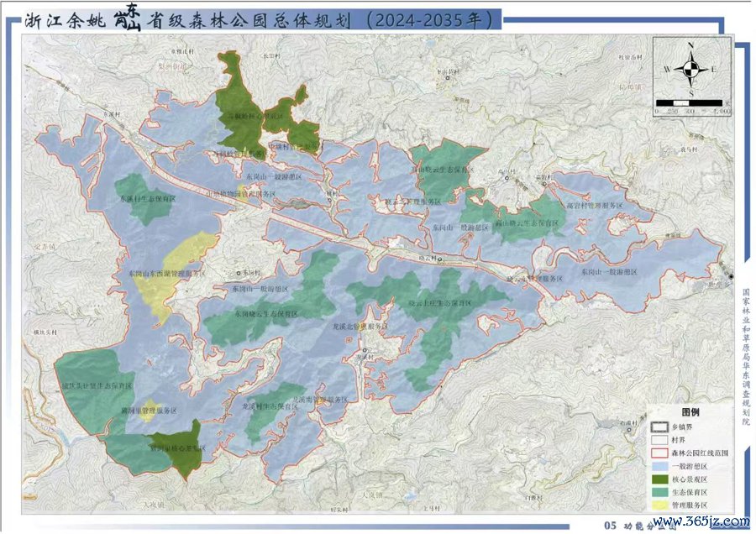Click the 横坎头村 village name label
Image resolution: width=756 pixels, height=534 pixels.
(45, 332)
